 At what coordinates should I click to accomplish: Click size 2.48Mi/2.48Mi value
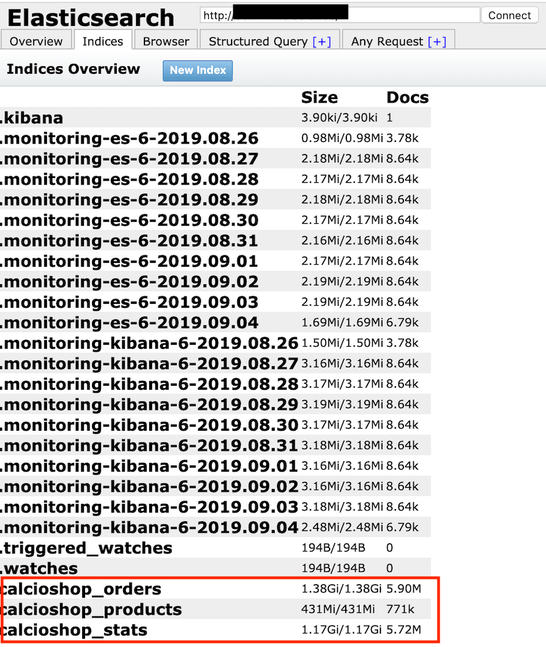coord(342,527)
